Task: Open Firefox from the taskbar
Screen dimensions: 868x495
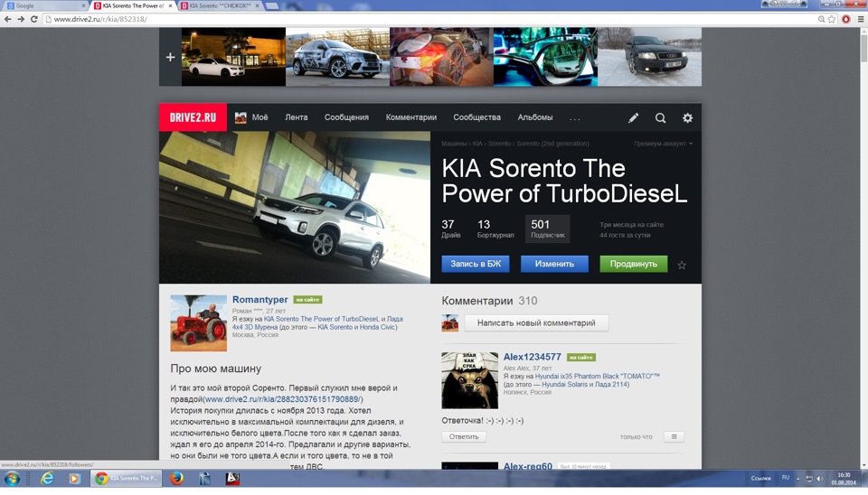Action: (x=176, y=479)
